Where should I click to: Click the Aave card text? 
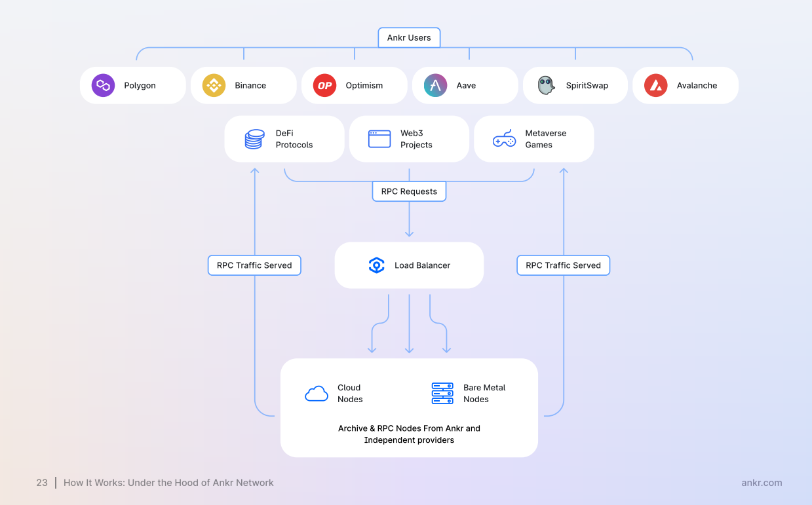pos(466,86)
